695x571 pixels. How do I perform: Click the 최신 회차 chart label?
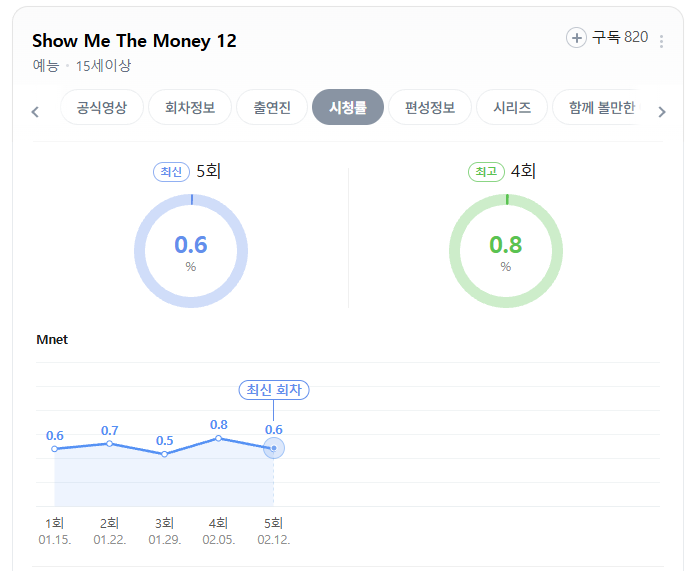click(273, 390)
